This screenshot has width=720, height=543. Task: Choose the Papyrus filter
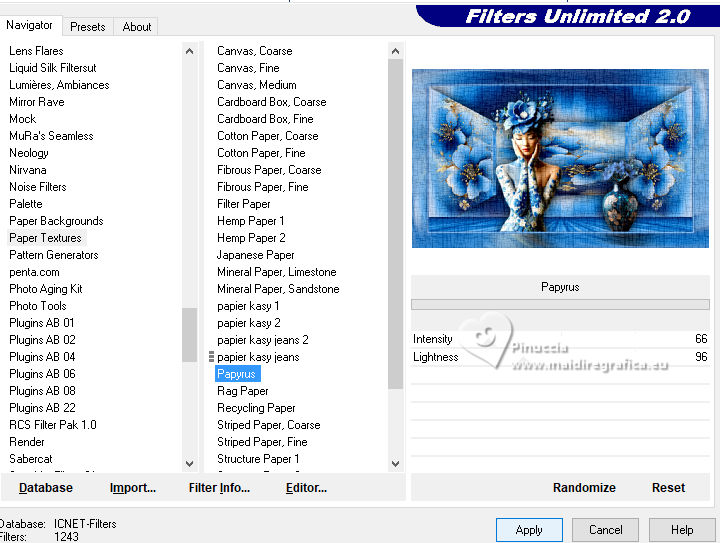(236, 374)
